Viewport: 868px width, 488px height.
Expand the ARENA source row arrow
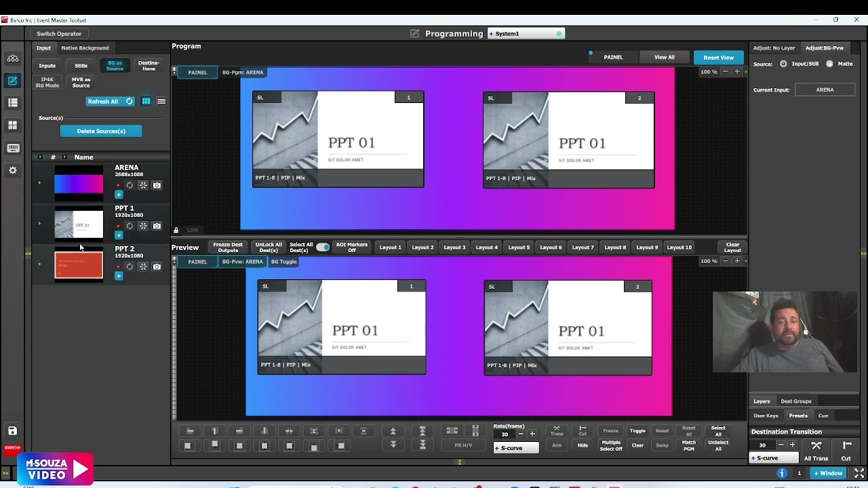[x=39, y=183]
